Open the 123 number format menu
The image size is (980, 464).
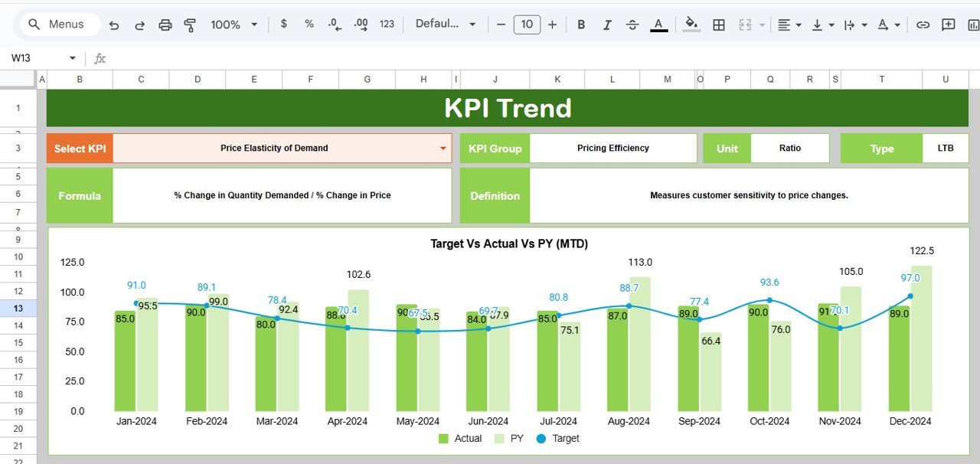tap(387, 24)
